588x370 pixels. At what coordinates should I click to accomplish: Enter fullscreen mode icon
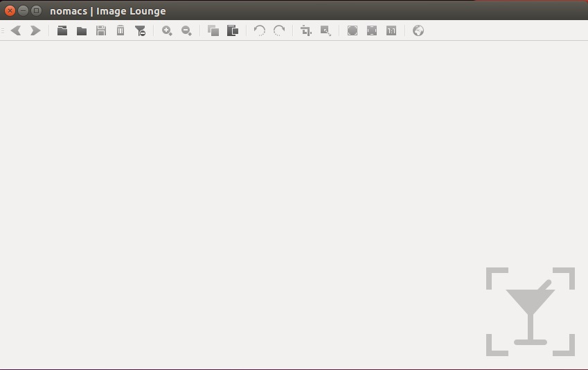pos(353,30)
